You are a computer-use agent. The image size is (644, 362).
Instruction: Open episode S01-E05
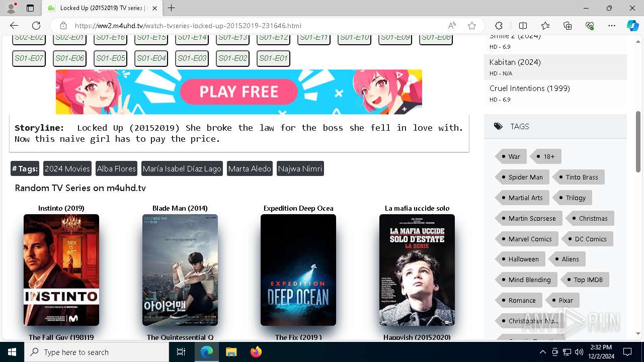[x=110, y=58]
